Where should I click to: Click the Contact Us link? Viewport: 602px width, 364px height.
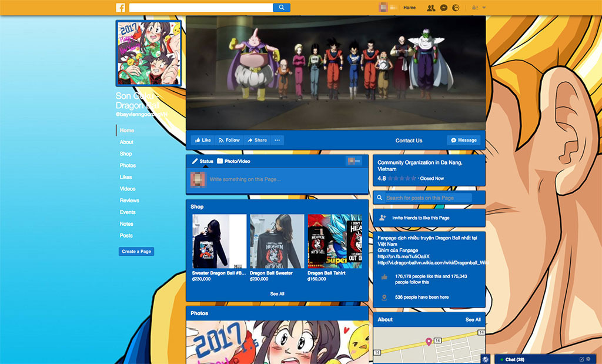tap(409, 141)
